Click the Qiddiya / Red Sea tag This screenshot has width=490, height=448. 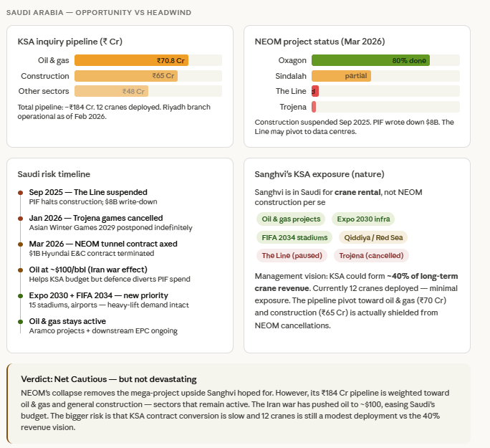(x=373, y=237)
